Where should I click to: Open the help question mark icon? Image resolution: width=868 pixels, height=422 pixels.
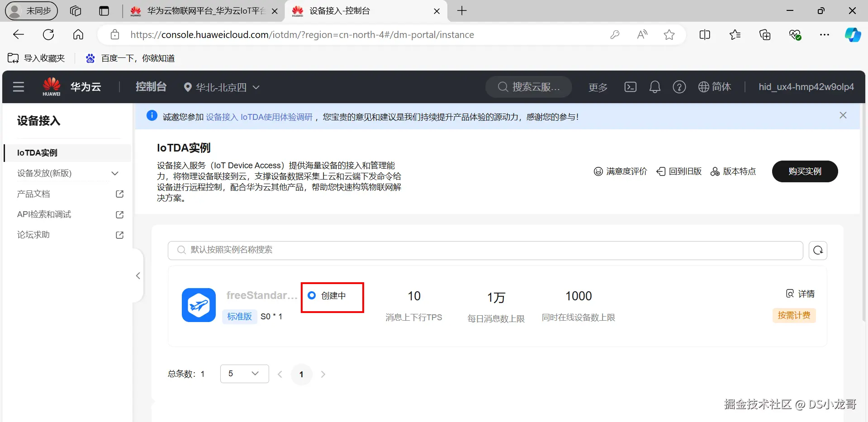(679, 87)
